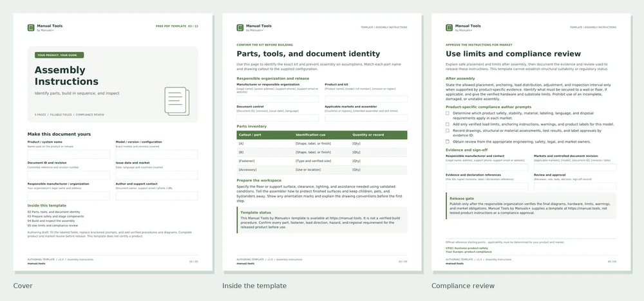
Task: Click the manual.tools footer link on the Parts page
Action: [x=245, y=264]
